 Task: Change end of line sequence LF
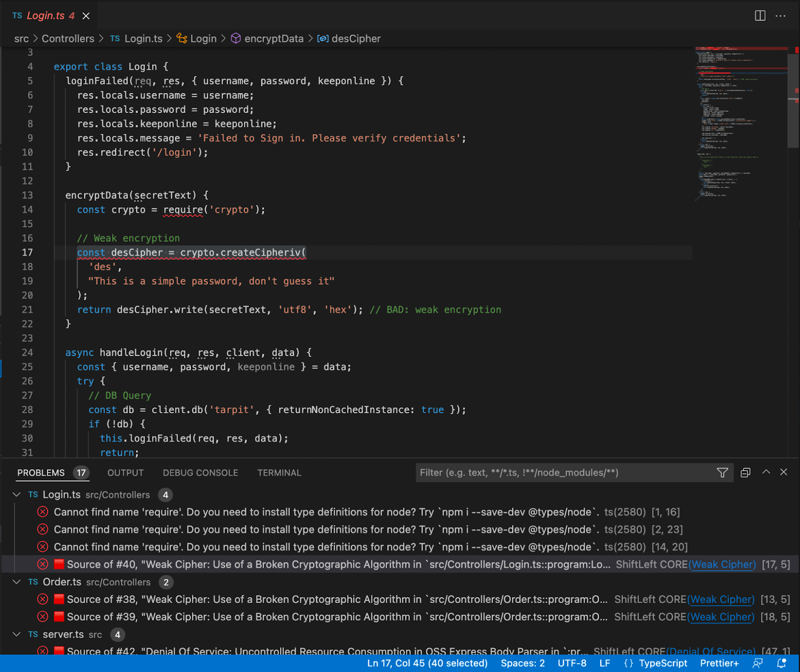[605, 663]
